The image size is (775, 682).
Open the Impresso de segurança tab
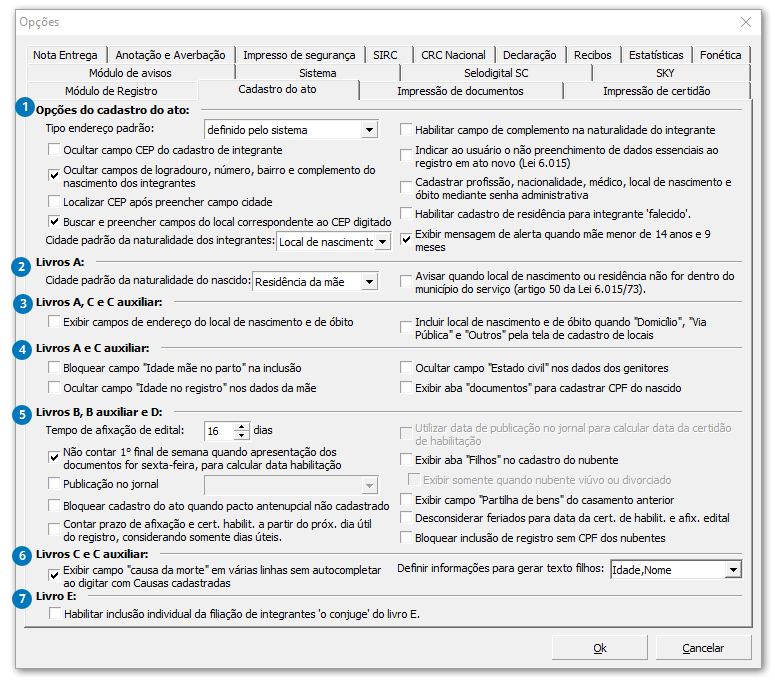[299, 55]
